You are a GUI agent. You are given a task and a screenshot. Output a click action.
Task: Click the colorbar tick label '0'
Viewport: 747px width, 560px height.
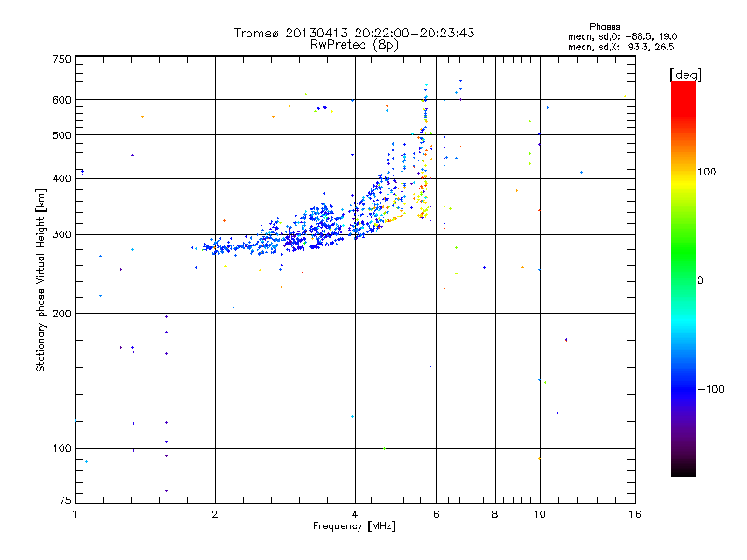700,281
